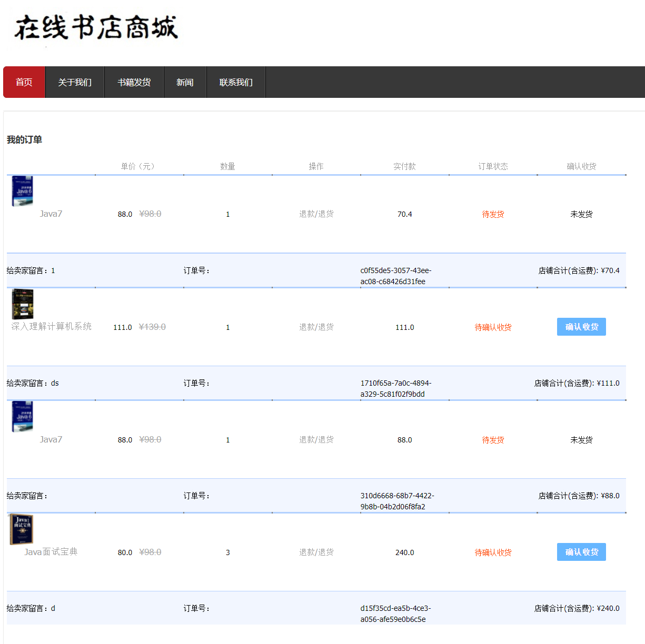Open the 关于我们 navigation tab

click(x=75, y=82)
